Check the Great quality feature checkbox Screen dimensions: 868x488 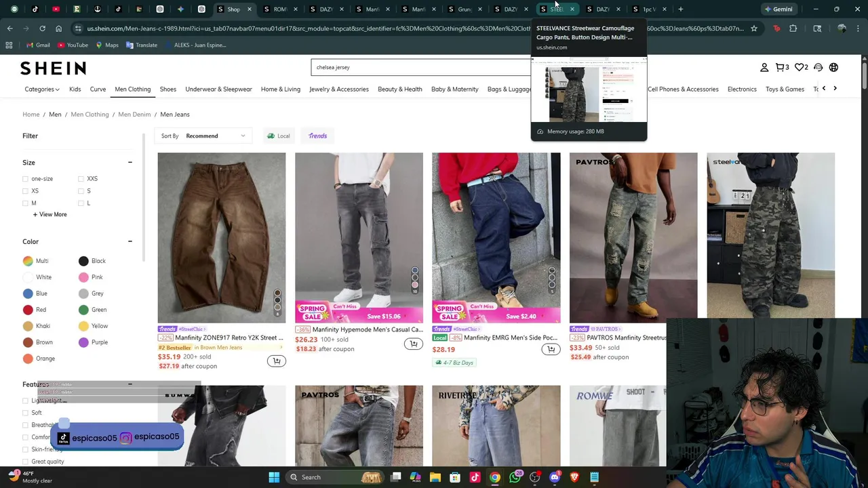pos(25,462)
